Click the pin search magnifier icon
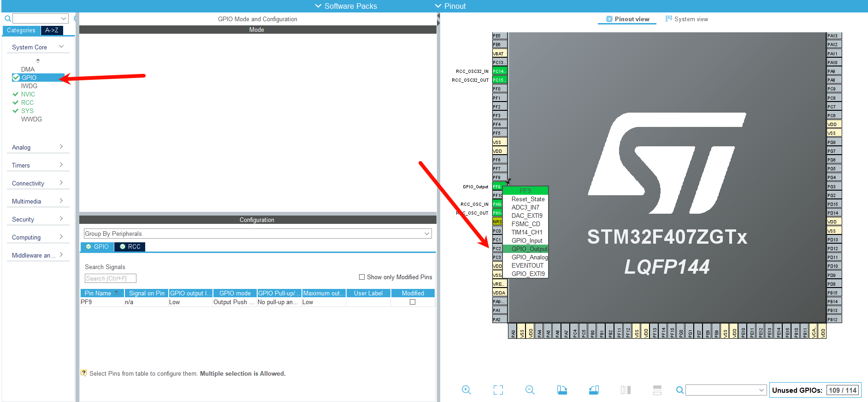The height and width of the screenshot is (402, 868). (679, 390)
